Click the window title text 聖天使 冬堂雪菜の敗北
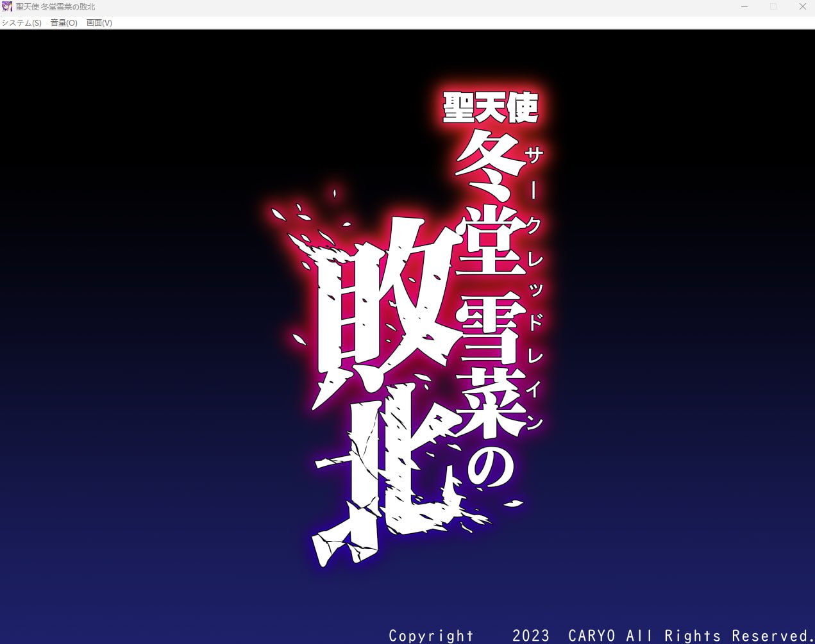 (x=56, y=7)
